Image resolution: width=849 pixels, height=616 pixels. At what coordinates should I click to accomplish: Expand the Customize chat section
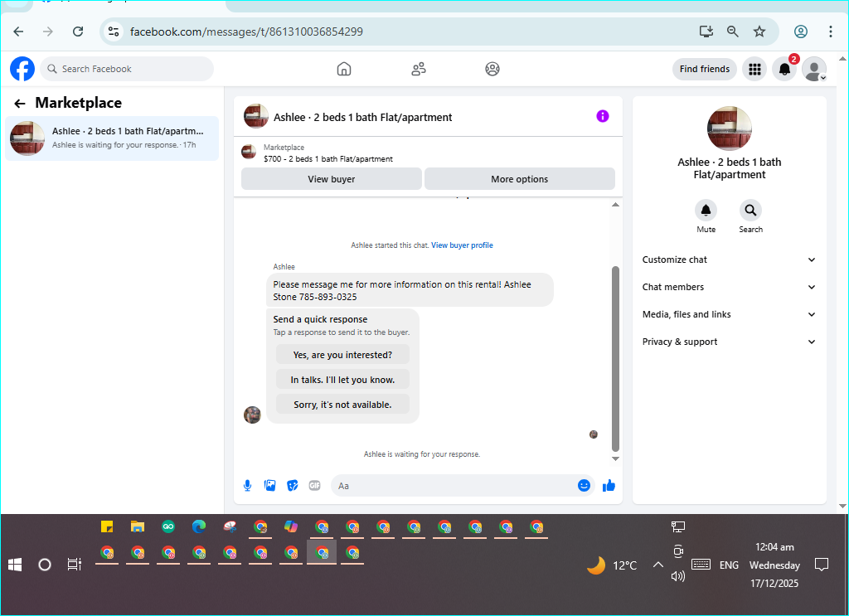coord(729,259)
